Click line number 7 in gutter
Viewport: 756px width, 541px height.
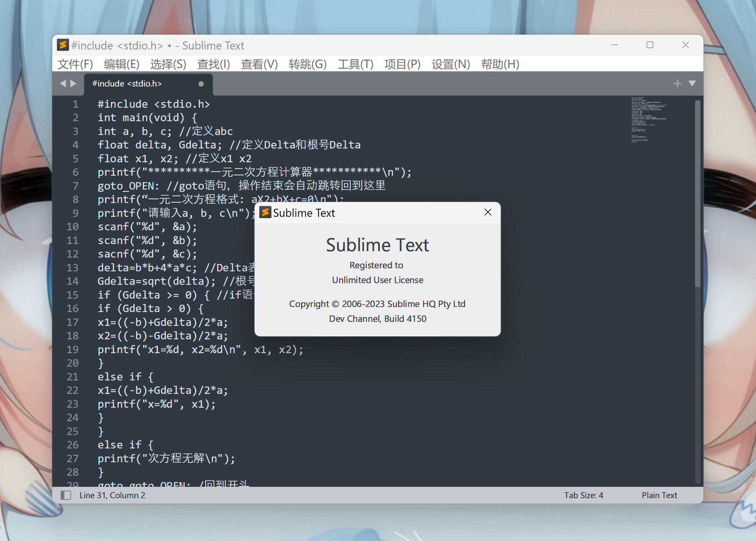75,186
